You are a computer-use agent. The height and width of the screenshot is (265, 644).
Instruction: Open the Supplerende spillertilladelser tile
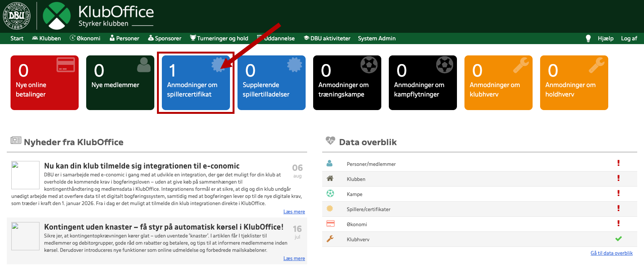(x=271, y=83)
